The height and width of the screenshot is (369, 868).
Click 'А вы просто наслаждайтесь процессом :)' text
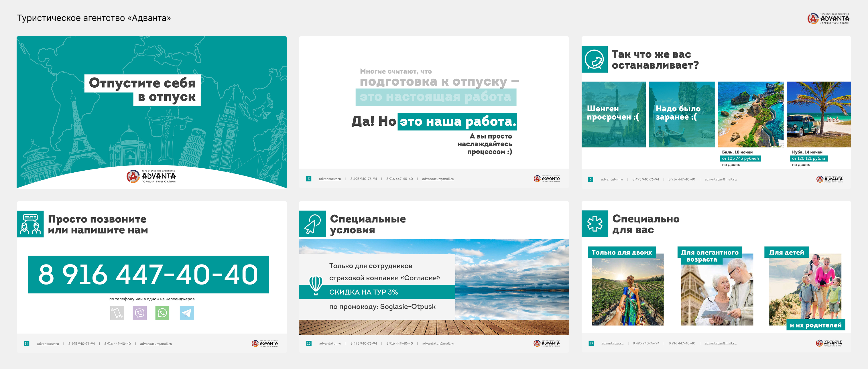(485, 144)
